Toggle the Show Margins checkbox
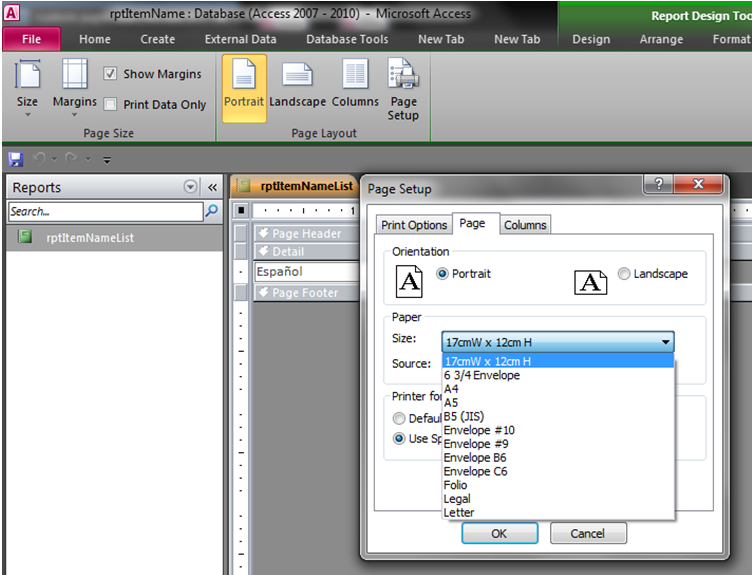The height and width of the screenshot is (575, 752). (110, 73)
